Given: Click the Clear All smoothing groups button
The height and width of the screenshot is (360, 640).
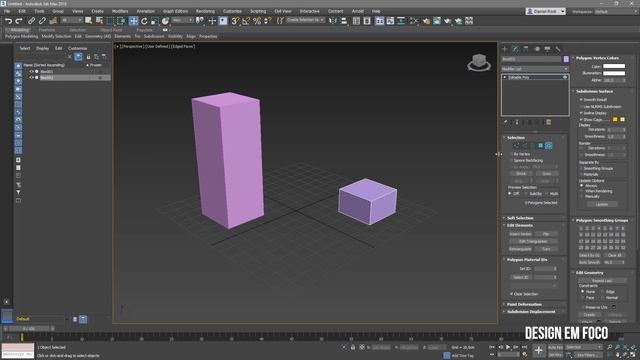Looking at the screenshot, I should (x=614, y=256).
